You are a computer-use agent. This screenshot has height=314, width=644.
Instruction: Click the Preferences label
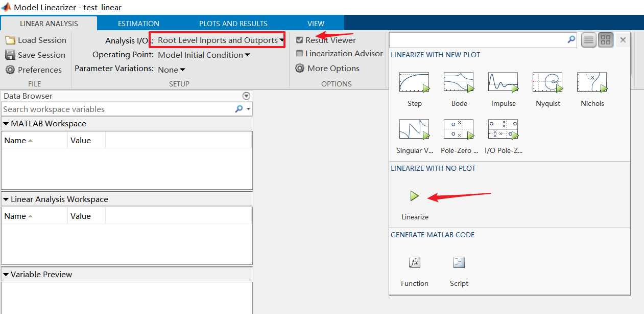pos(40,70)
